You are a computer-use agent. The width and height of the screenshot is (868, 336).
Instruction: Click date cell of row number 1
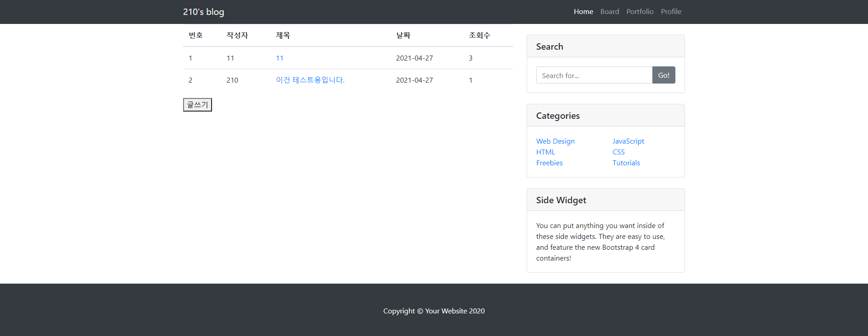[415, 58]
